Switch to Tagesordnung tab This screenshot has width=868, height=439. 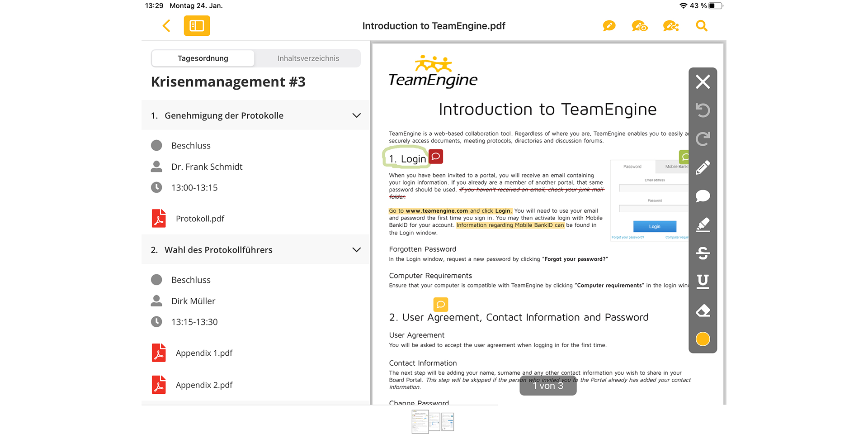pyautogui.click(x=203, y=58)
